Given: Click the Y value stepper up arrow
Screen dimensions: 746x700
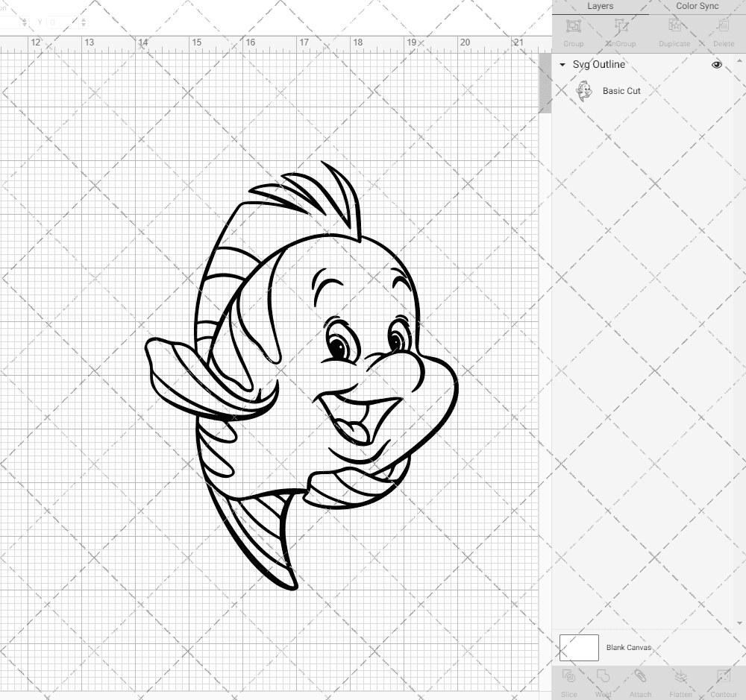Looking at the screenshot, I should [84, 19].
